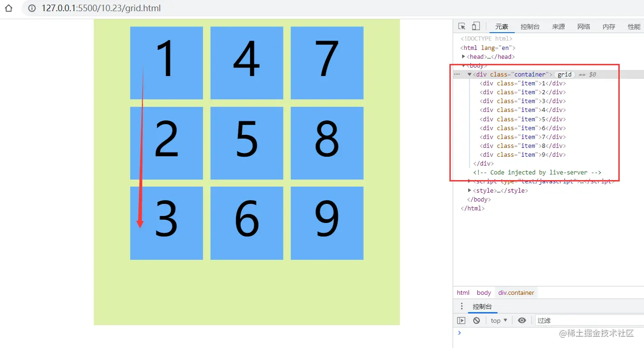Click grid item number 6
644x348 pixels.
pyautogui.click(x=247, y=223)
